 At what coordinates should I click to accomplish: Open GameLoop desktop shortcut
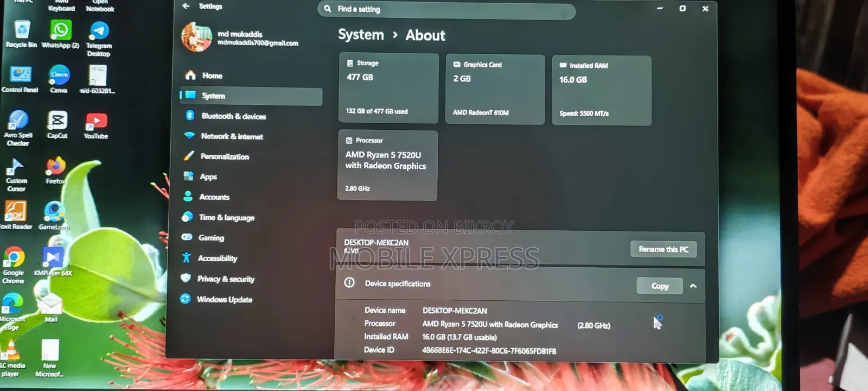click(54, 216)
